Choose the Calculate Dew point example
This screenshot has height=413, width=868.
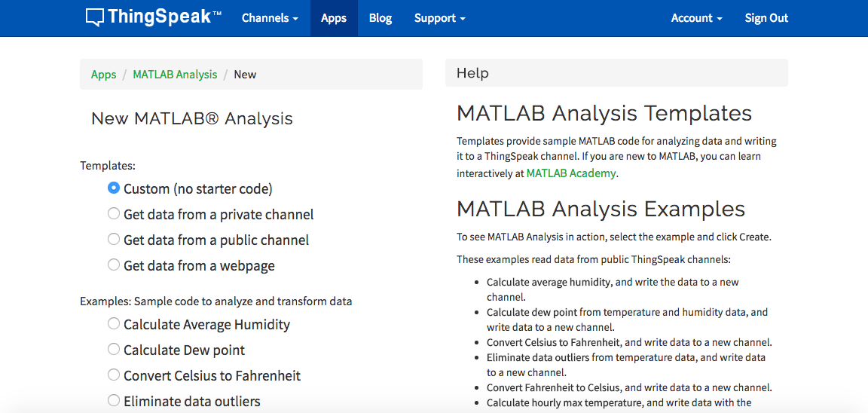(x=114, y=350)
